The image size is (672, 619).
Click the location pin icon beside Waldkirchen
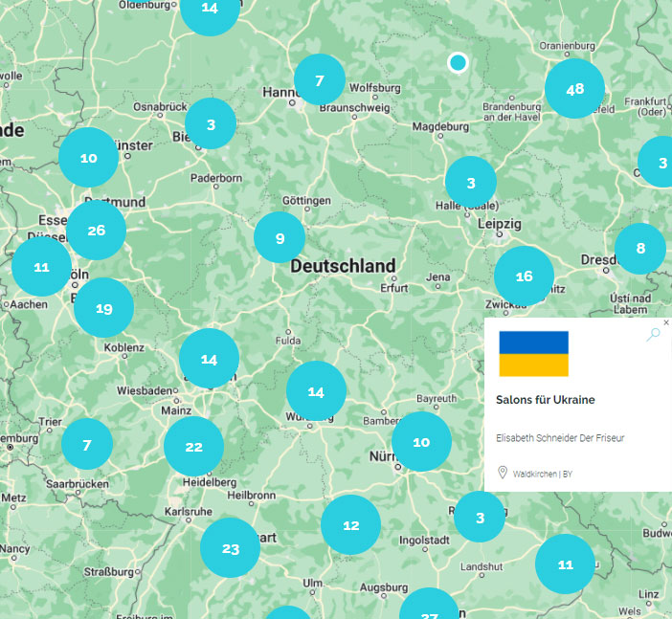(x=503, y=473)
